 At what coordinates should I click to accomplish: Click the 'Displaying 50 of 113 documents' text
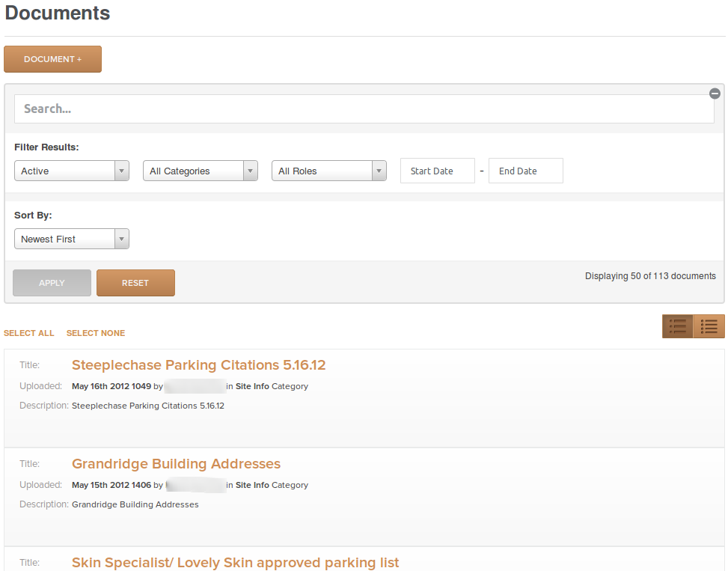(650, 276)
